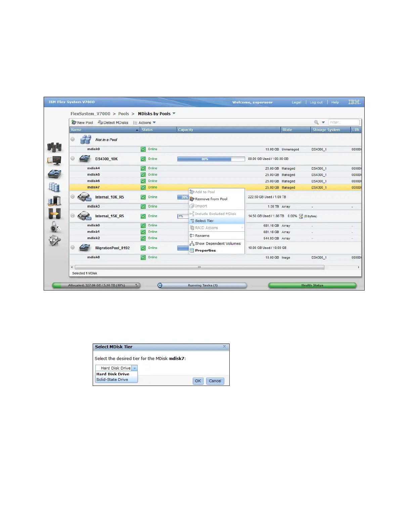
Task: Click the Running Tasks (1) bar
Action: tap(202, 285)
